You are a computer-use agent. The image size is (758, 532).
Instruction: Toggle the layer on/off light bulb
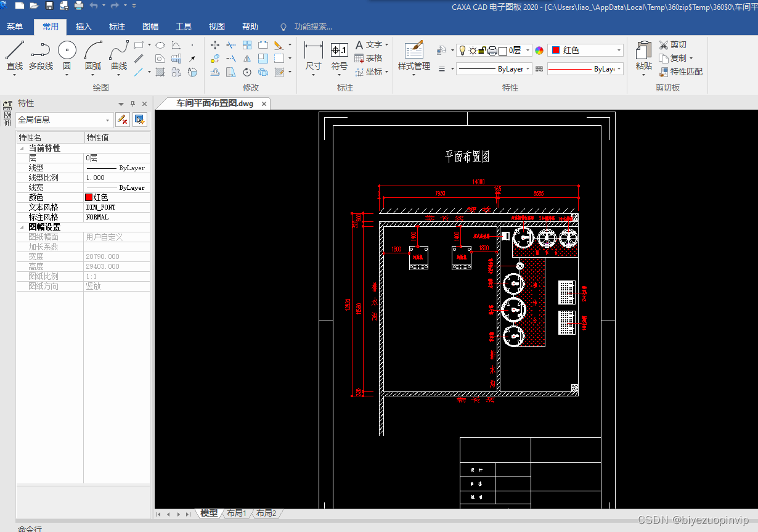(463, 51)
